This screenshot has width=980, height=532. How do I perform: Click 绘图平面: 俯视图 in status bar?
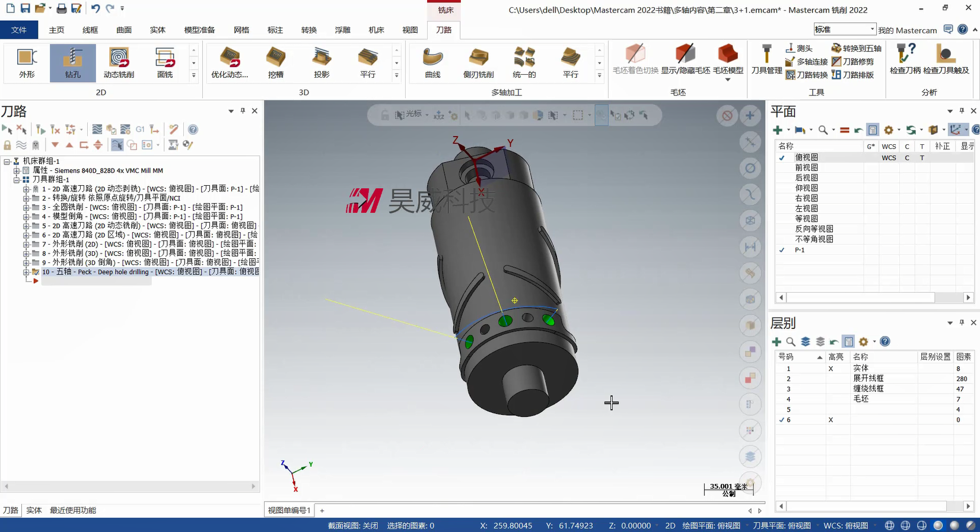coord(711,525)
